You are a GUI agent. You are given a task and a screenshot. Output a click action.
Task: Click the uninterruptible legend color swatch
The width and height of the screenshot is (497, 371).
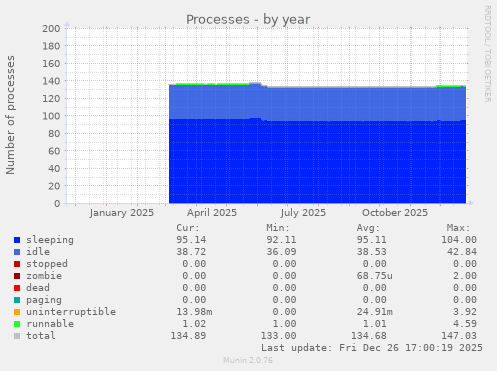(x=17, y=312)
